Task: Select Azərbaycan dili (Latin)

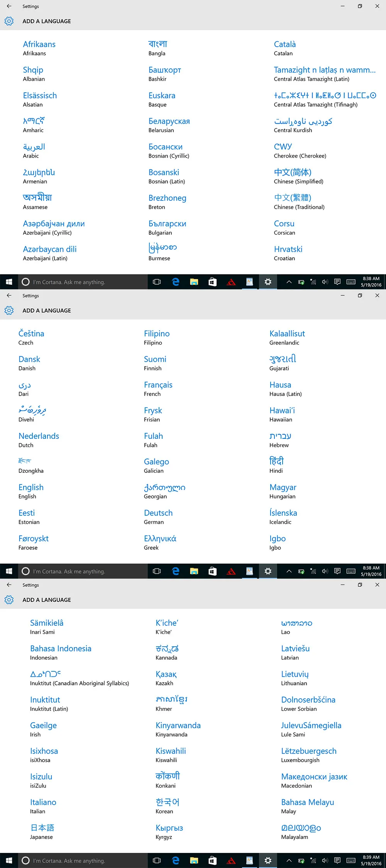Action: click(x=50, y=253)
